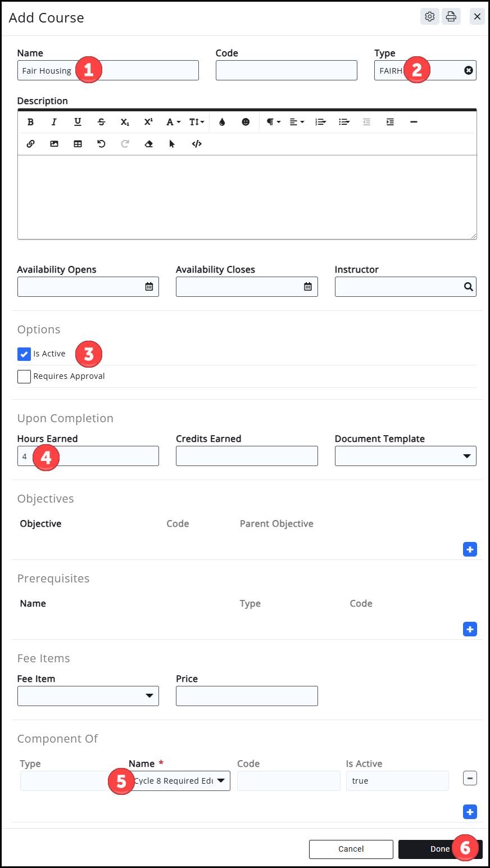Enable the Requires Approval checkbox

(24, 377)
